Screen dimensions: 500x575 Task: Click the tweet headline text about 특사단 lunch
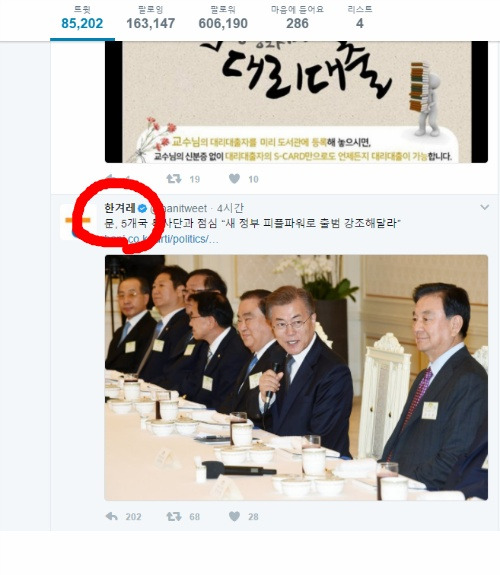click(x=252, y=223)
